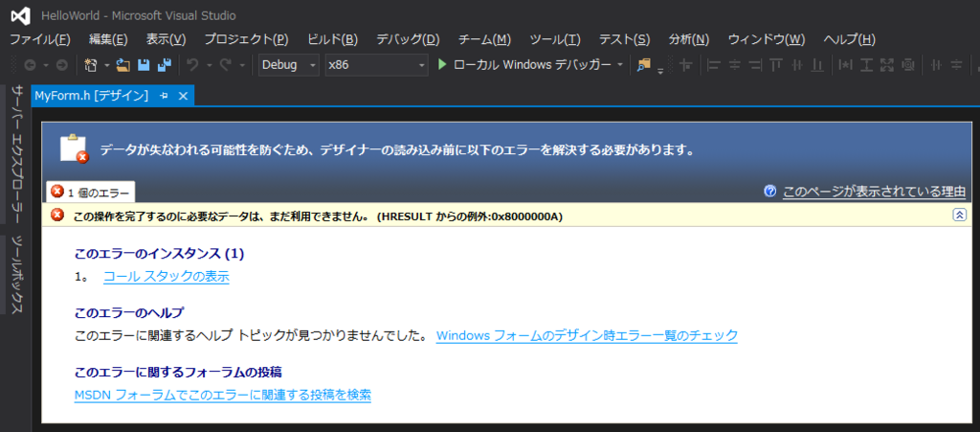This screenshot has height=432, width=980.
Task: Click the Find in Files folder icon
Action: (644, 64)
